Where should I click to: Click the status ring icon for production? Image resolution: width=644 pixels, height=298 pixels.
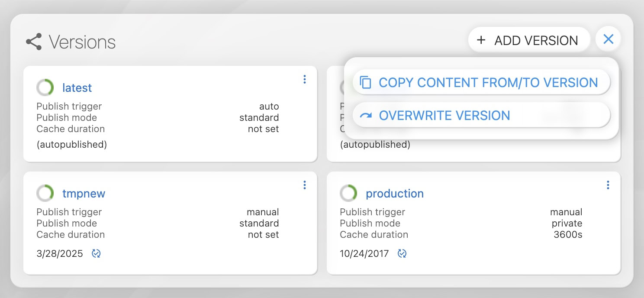pyautogui.click(x=348, y=193)
